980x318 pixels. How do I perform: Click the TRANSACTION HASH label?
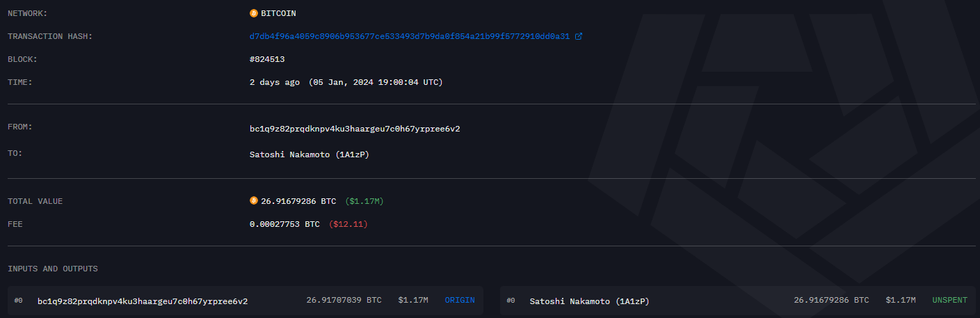50,36
